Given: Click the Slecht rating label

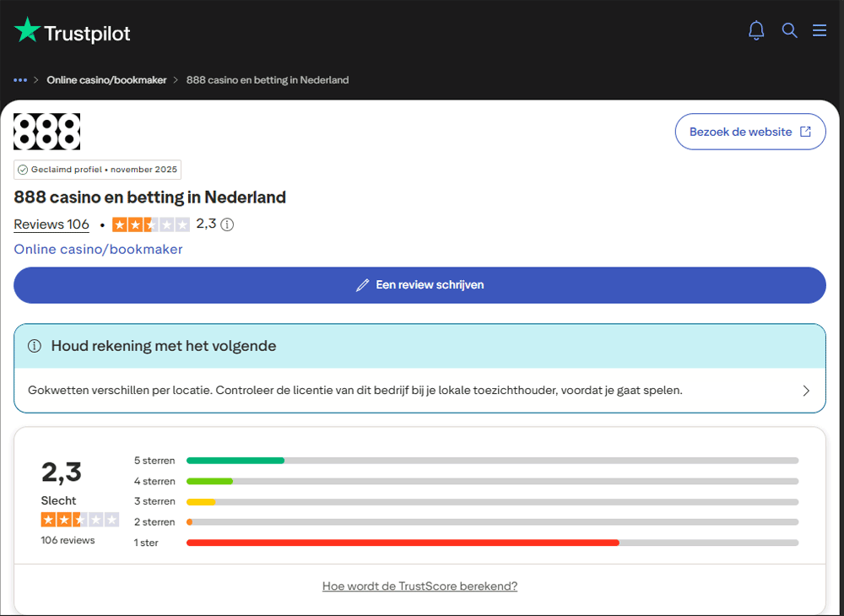Looking at the screenshot, I should pos(59,500).
